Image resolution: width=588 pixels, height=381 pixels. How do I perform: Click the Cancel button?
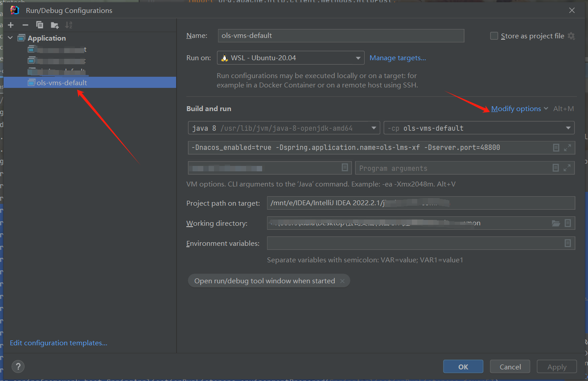point(510,367)
